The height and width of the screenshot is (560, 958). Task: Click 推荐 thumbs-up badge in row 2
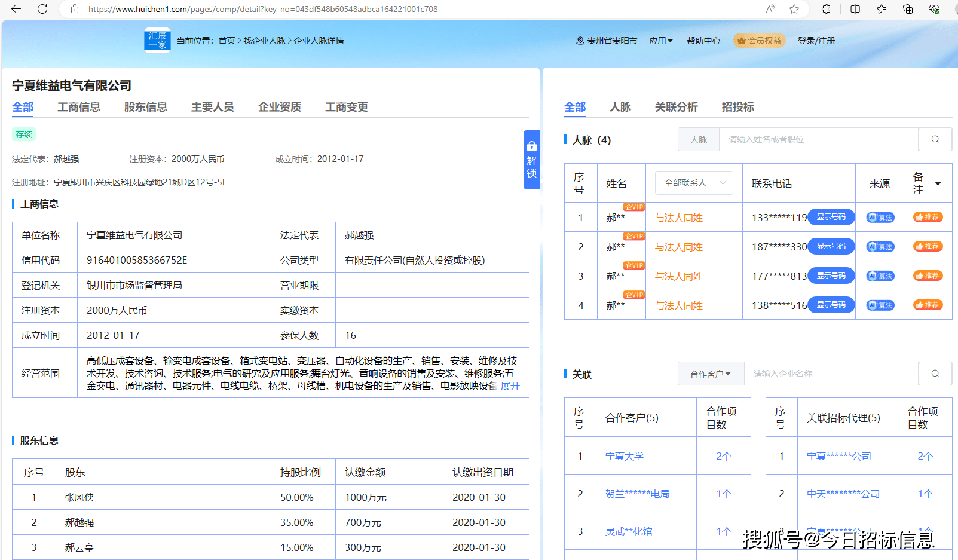click(x=928, y=246)
